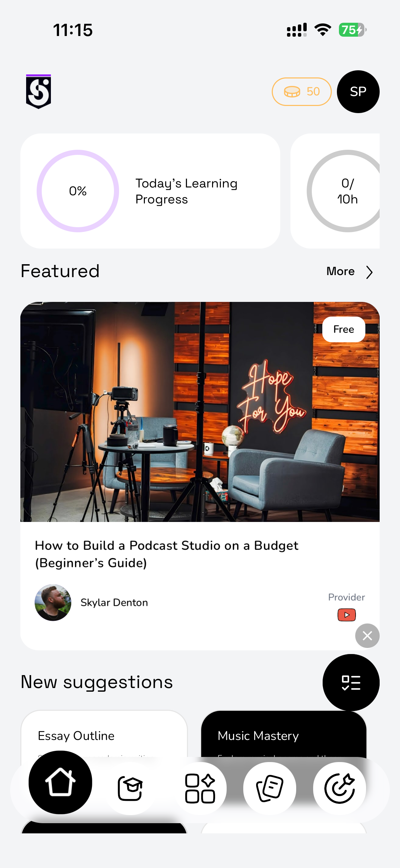The image size is (400, 868).
Task: Expand Featured with the chevron arrow
Action: (369, 272)
